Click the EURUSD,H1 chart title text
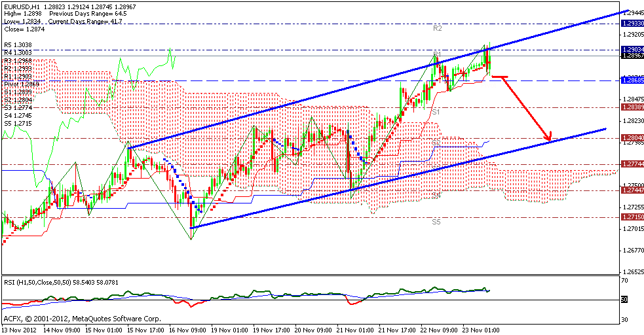 pyautogui.click(x=19, y=5)
